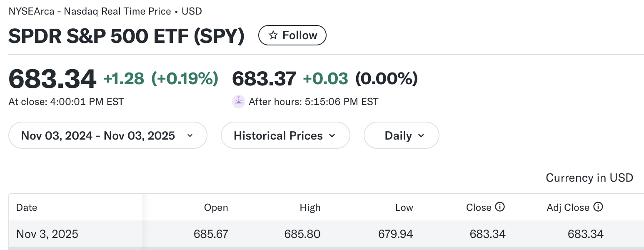The height and width of the screenshot is (250, 644).
Task: Open the Nov 03, 2024 date range dropdown
Action: pyautogui.click(x=107, y=135)
